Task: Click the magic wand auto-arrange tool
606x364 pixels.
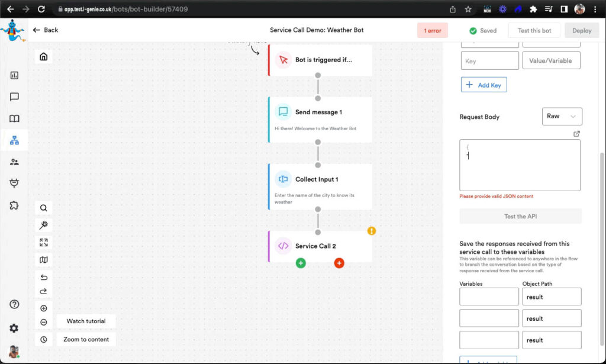Action: pyautogui.click(x=44, y=225)
